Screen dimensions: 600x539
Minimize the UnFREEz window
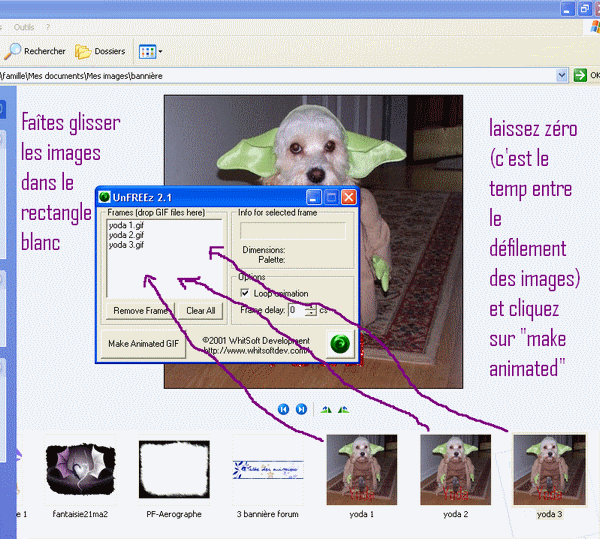(x=313, y=197)
